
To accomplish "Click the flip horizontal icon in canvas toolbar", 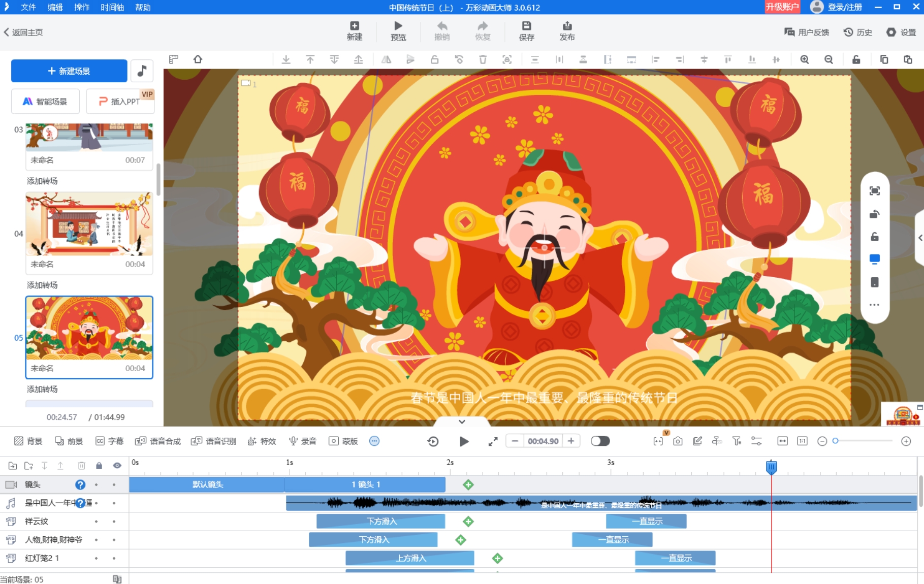I will point(386,59).
